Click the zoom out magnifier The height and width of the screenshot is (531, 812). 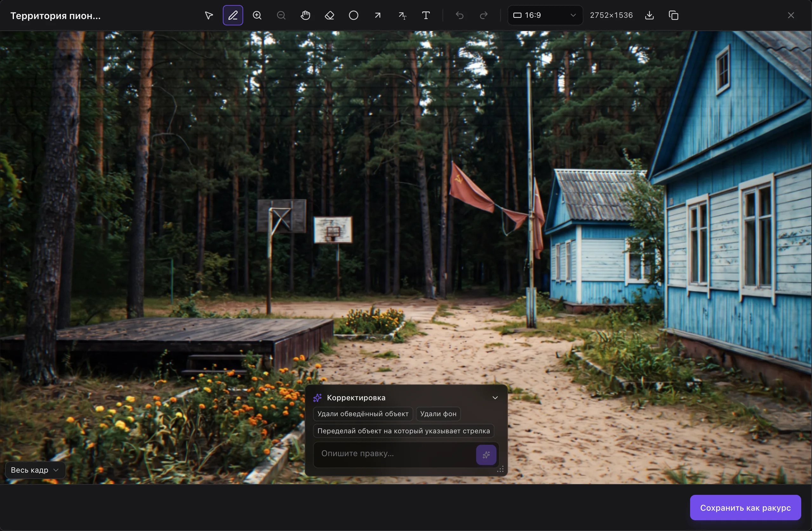pyautogui.click(x=281, y=15)
